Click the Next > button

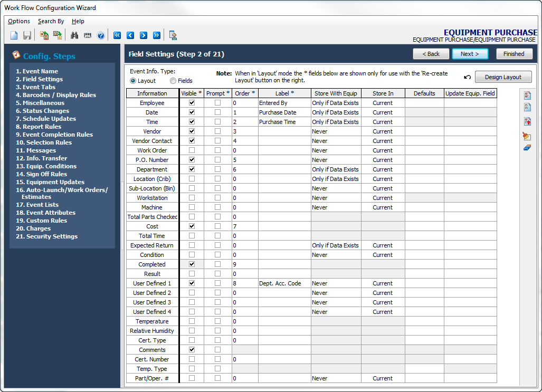click(470, 54)
